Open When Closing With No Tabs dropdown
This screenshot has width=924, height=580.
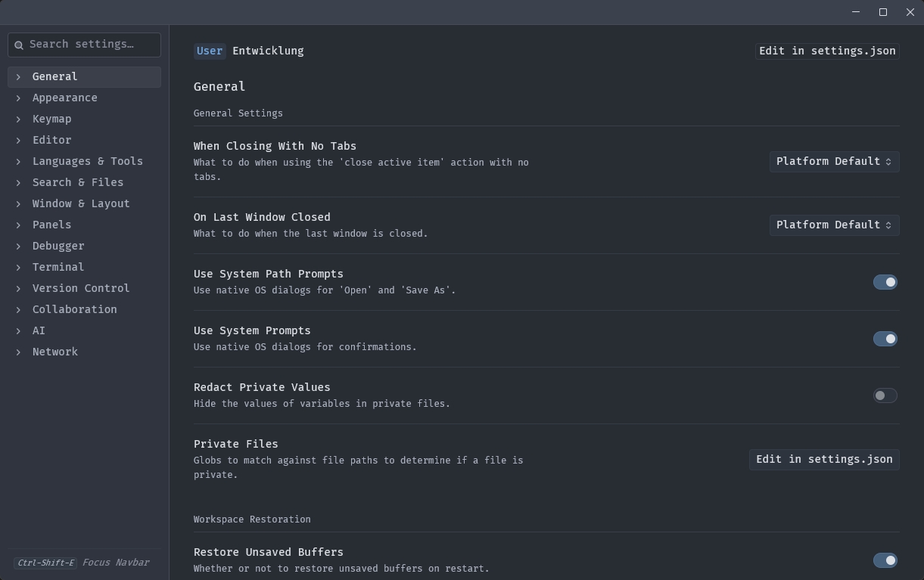pos(834,161)
